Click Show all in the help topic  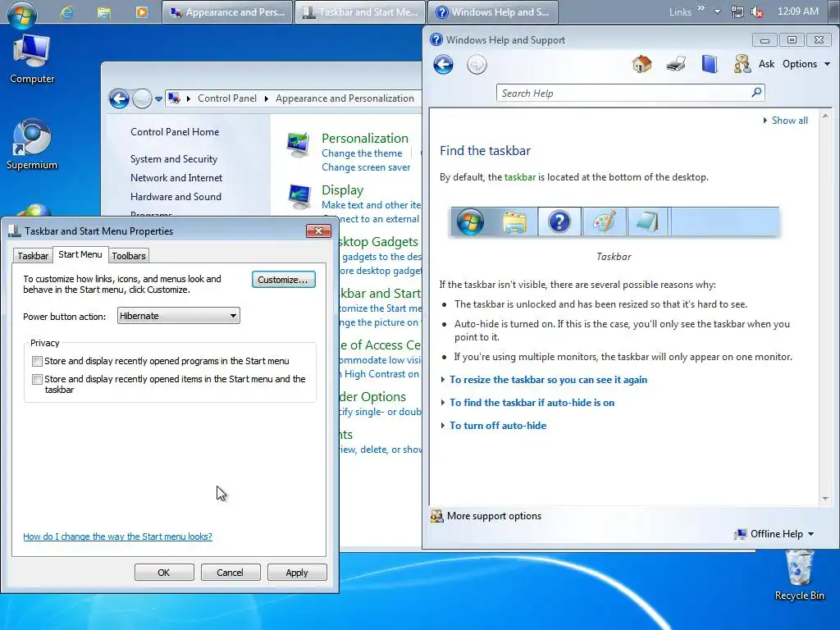coord(789,121)
